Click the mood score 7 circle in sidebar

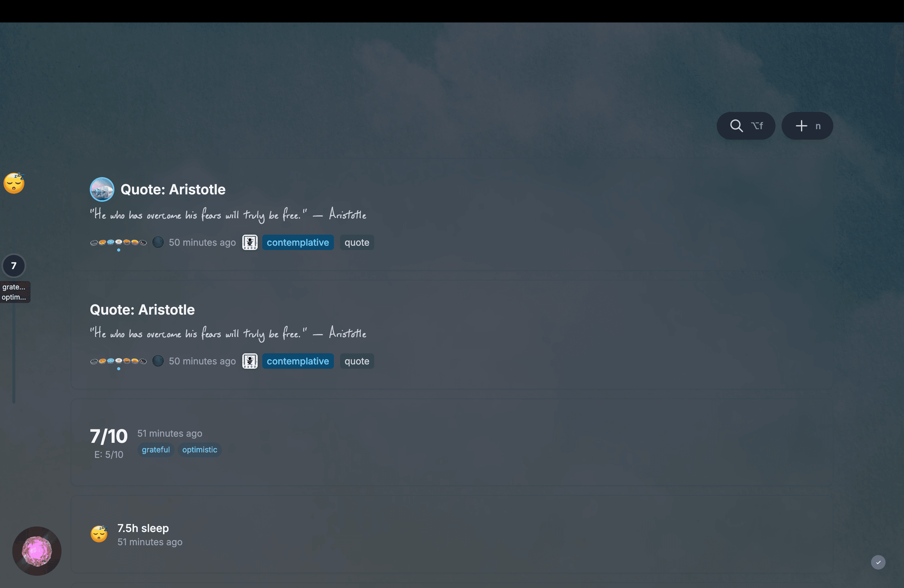[14, 265]
